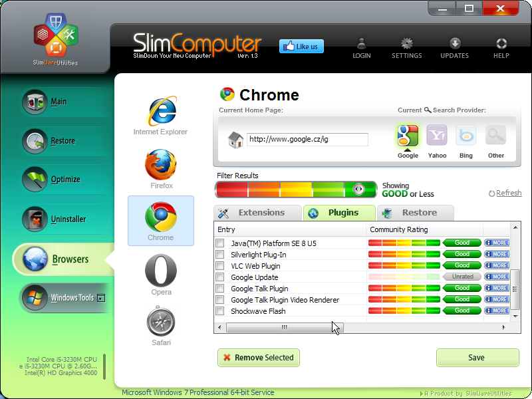Click 'Google Talk Plugin Video Renderer' entry text
Image resolution: width=532 pixels, height=399 pixels.
[x=285, y=300]
